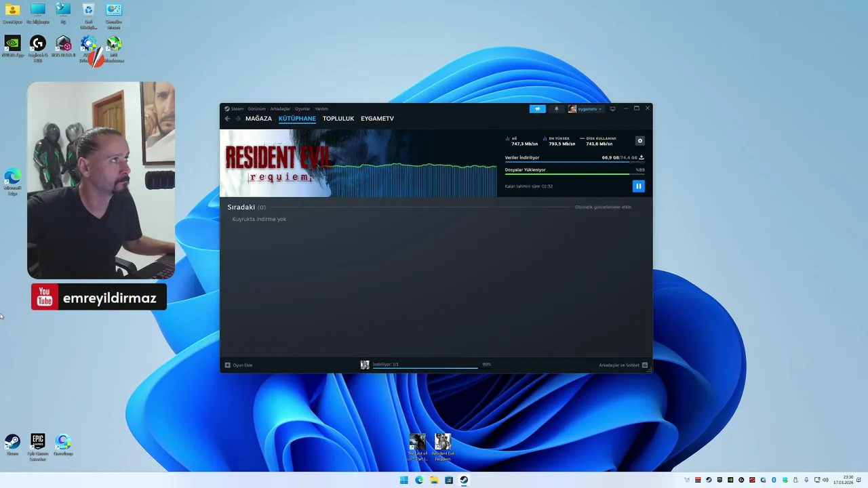The image size is (868, 488).
Task: Open the Yardım menu
Action: 321,108
